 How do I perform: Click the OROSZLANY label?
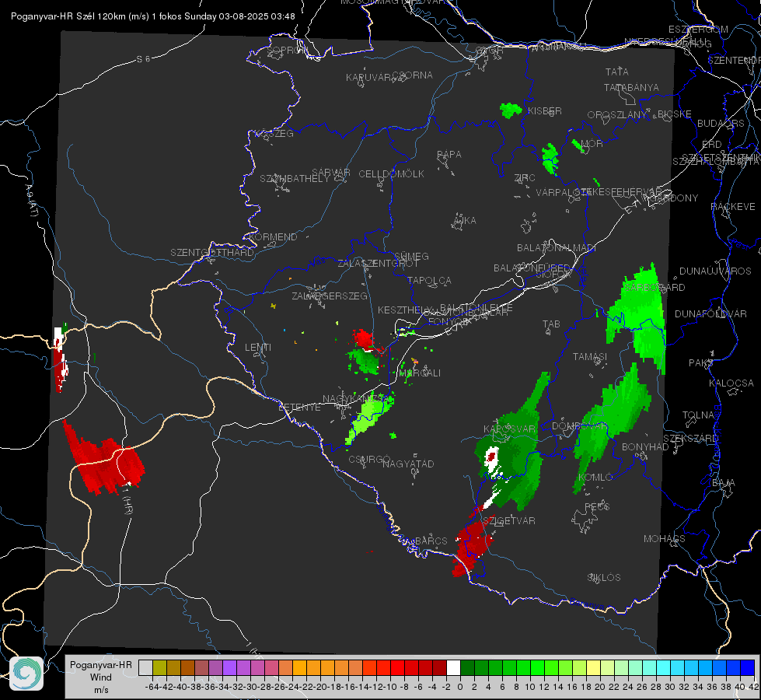pos(617,114)
